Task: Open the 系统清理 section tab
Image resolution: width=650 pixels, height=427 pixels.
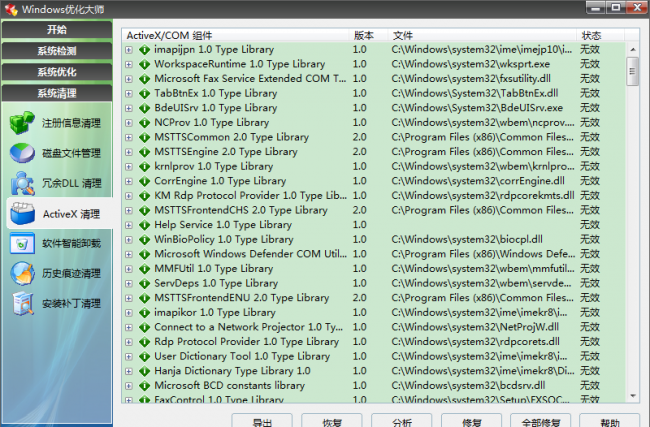Action: (x=57, y=93)
